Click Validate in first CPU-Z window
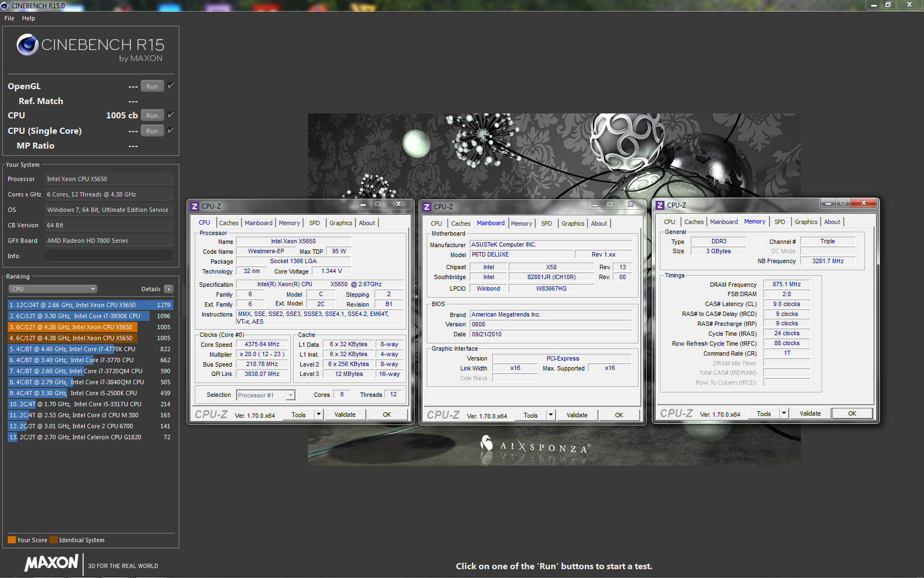Viewport: 924px width, 578px height. [x=345, y=415]
